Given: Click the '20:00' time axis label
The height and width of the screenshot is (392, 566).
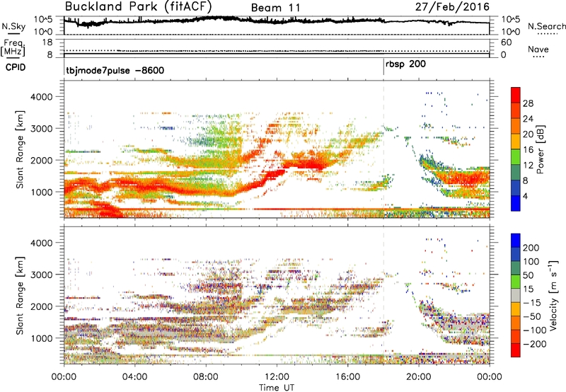Looking at the screenshot, I should (x=419, y=377).
